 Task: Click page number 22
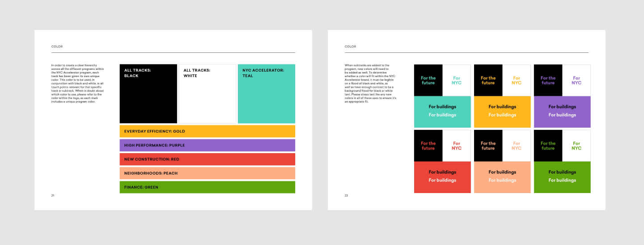point(346,195)
